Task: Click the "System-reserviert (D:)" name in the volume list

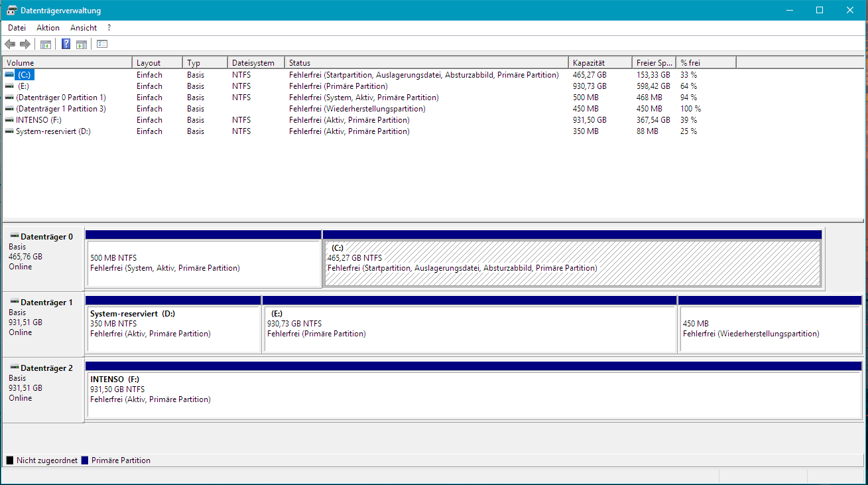Action: (x=53, y=131)
